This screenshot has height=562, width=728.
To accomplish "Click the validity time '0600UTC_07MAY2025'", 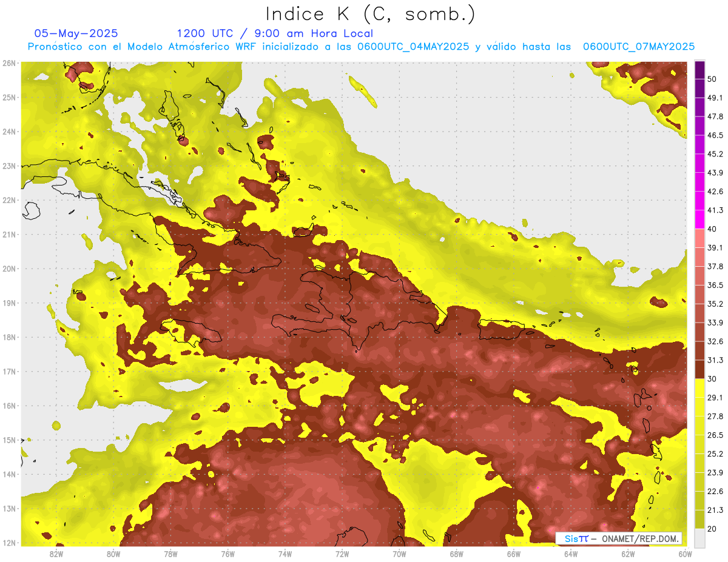I will pos(639,46).
